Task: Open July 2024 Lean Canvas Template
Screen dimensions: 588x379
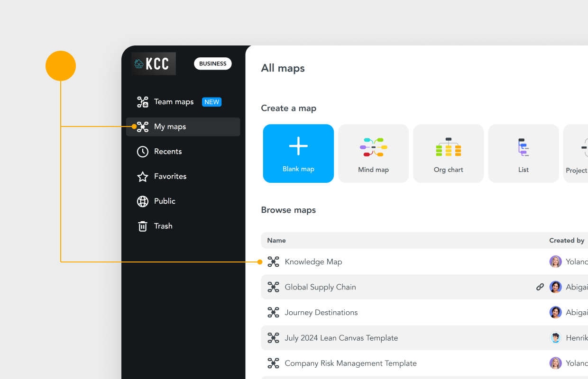Action: (341, 338)
